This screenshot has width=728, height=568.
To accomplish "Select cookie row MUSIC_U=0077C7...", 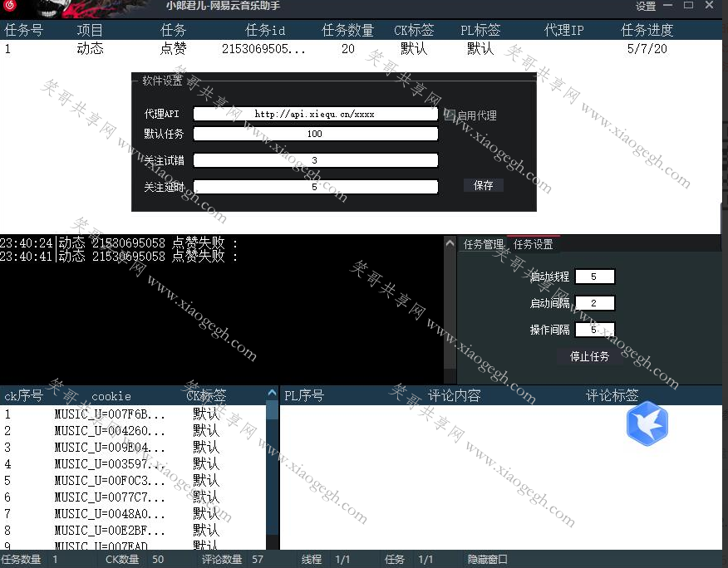I will [133, 497].
